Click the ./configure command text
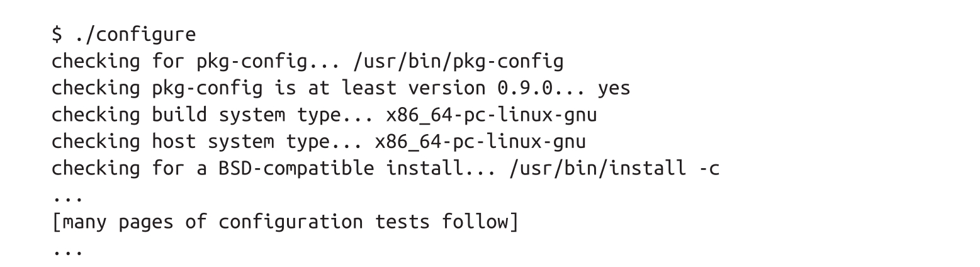This screenshot has width=980, height=267. pos(135,35)
